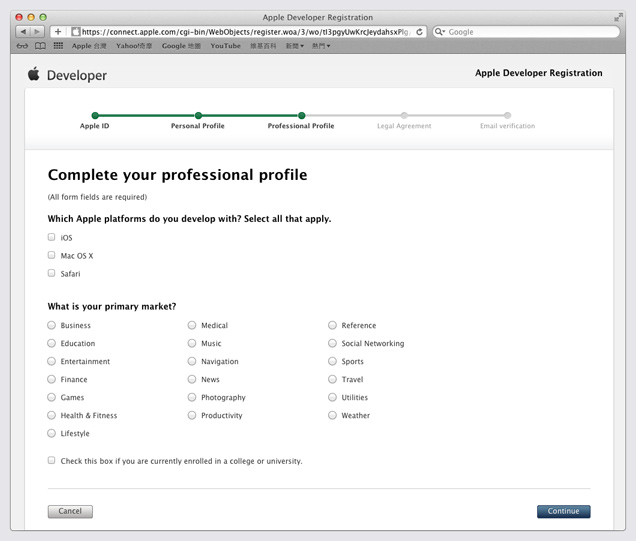Screen dimensions: 636x541
Task: Select the Business market radio button
Action: [52, 325]
